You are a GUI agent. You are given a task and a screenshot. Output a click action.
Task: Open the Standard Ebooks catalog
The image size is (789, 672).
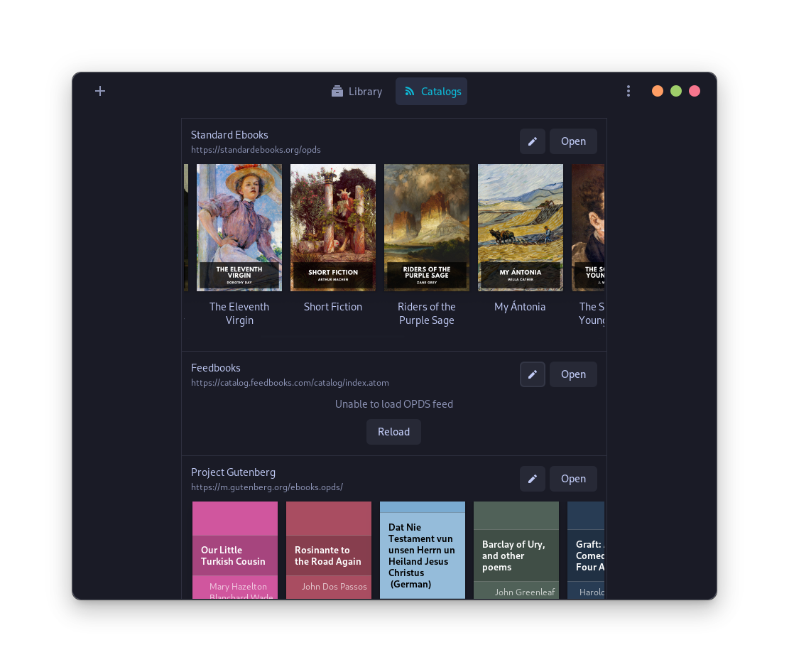pyautogui.click(x=573, y=141)
